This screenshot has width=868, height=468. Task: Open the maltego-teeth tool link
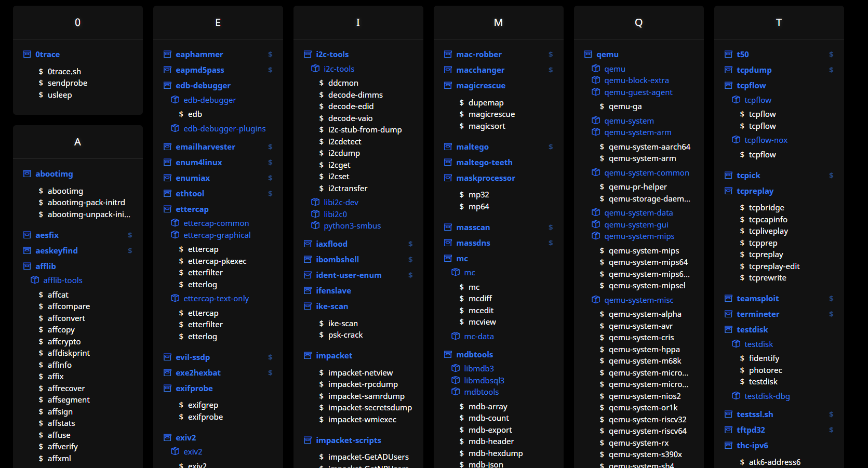pos(484,162)
